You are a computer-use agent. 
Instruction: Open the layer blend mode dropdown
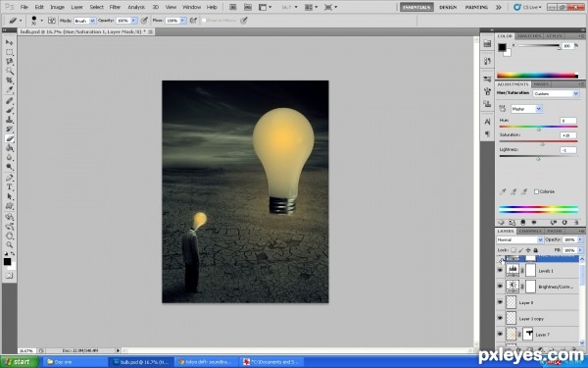(519, 239)
